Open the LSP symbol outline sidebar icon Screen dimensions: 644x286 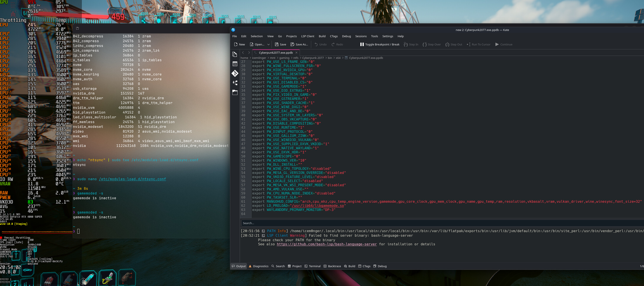point(235,83)
